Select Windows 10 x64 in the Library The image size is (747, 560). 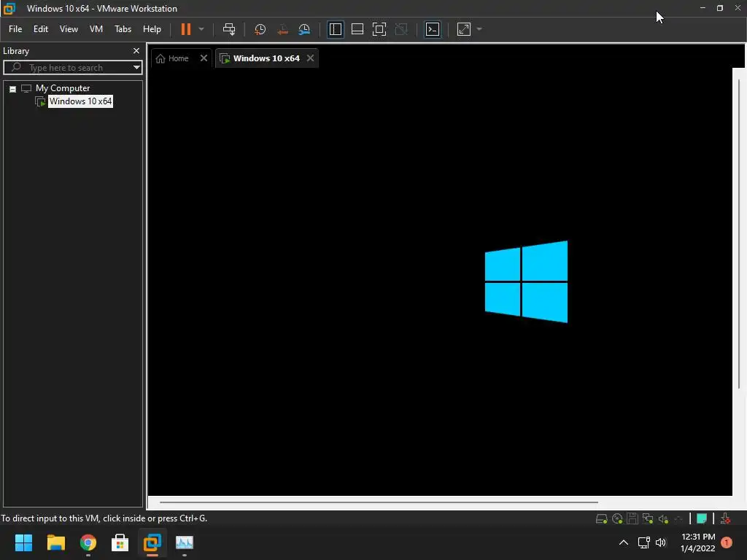pos(80,101)
